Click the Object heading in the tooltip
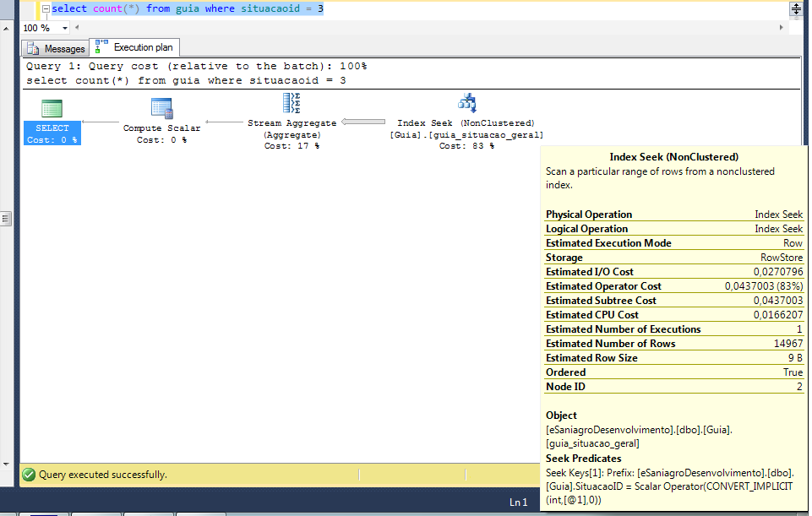The height and width of the screenshot is (516, 812). (561, 416)
